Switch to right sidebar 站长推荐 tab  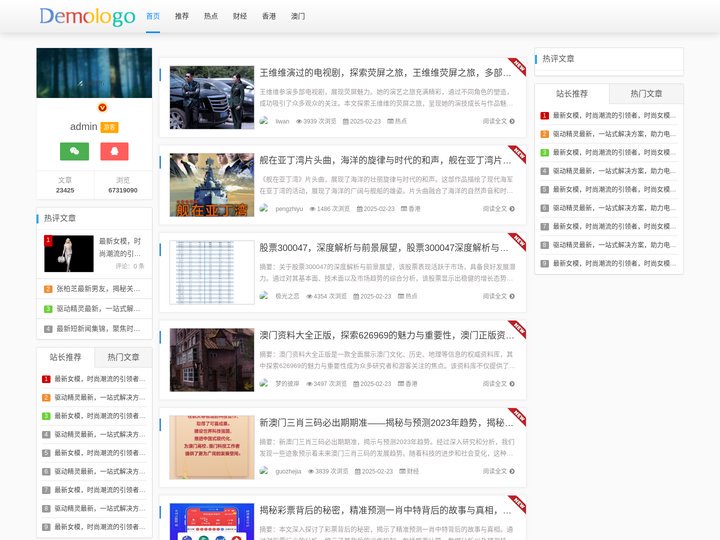572,94
